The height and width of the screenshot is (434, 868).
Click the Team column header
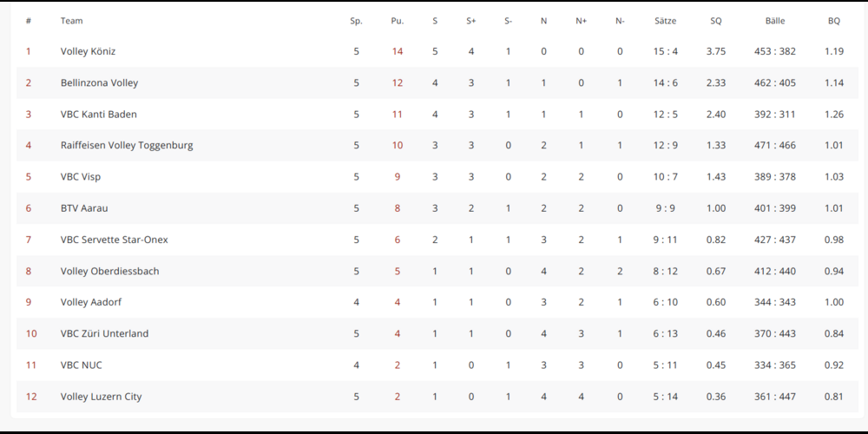(x=72, y=21)
